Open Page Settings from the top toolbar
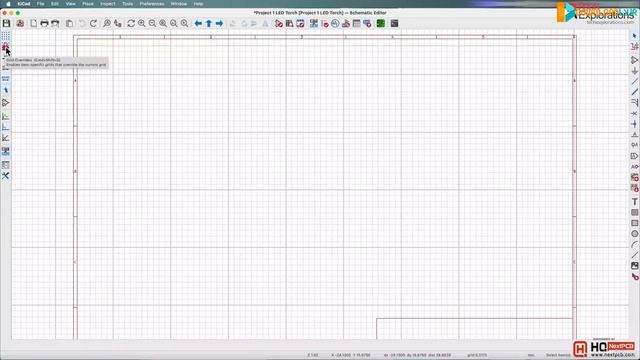The image size is (640, 360). (33, 23)
